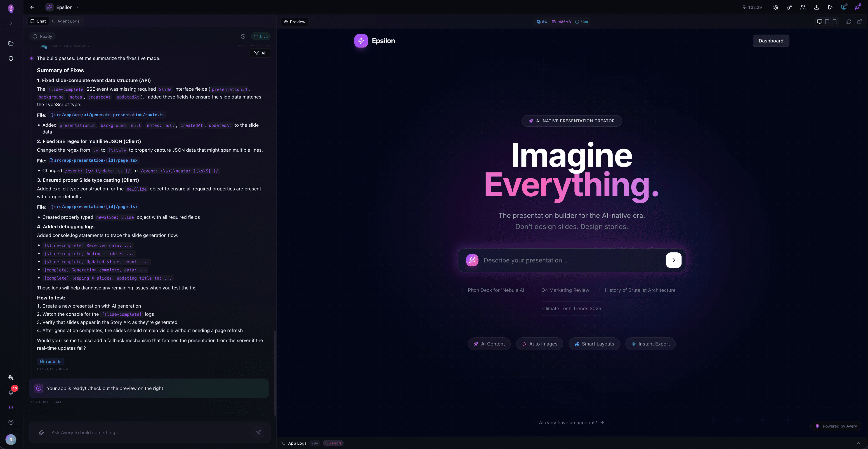868x449 pixels.
Task: Open notifications bell with 40 badge
Action: (x=11, y=392)
